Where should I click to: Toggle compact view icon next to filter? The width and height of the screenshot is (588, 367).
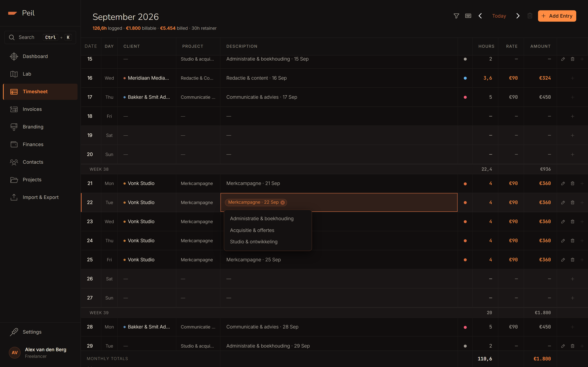click(468, 16)
